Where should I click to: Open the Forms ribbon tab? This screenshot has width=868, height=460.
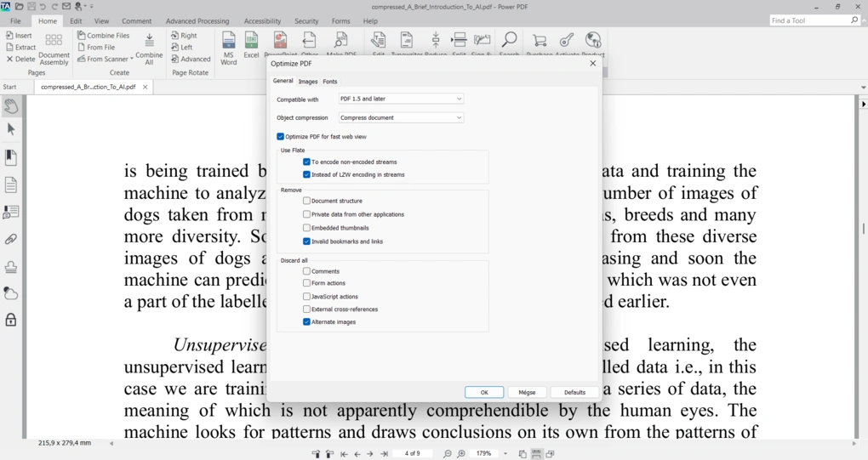click(x=341, y=21)
